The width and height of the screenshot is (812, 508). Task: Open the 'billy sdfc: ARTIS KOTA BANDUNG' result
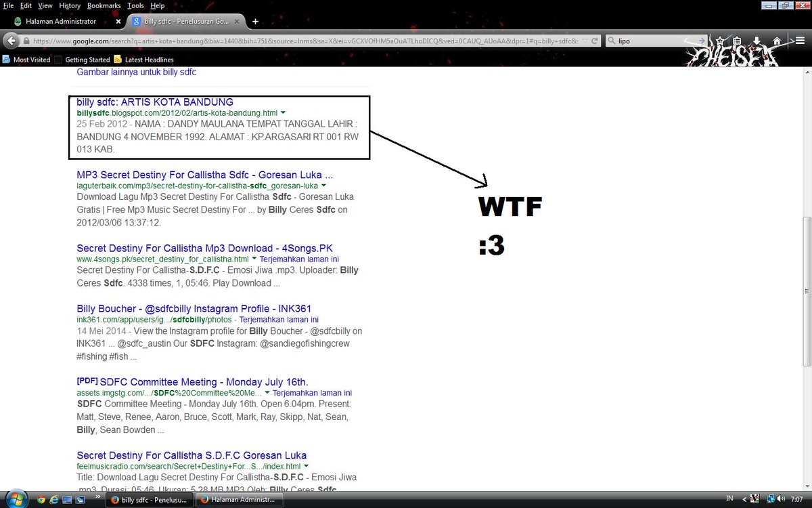[155, 102]
